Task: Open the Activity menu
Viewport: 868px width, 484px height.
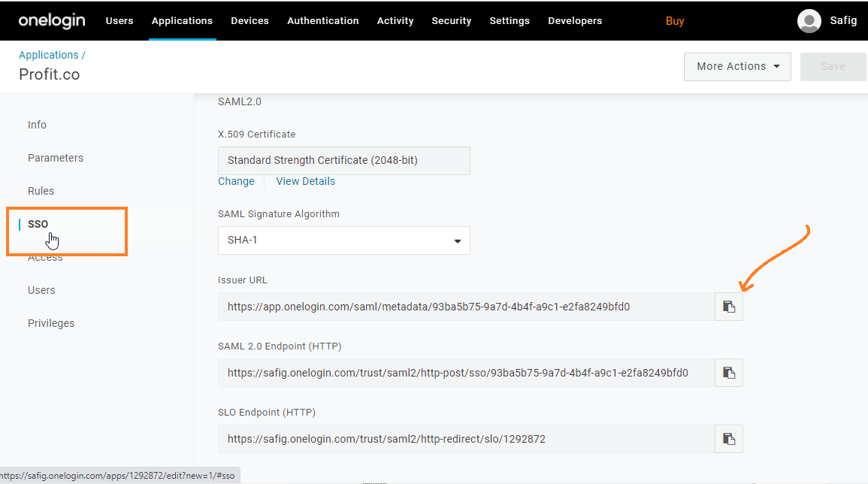Action: tap(395, 21)
